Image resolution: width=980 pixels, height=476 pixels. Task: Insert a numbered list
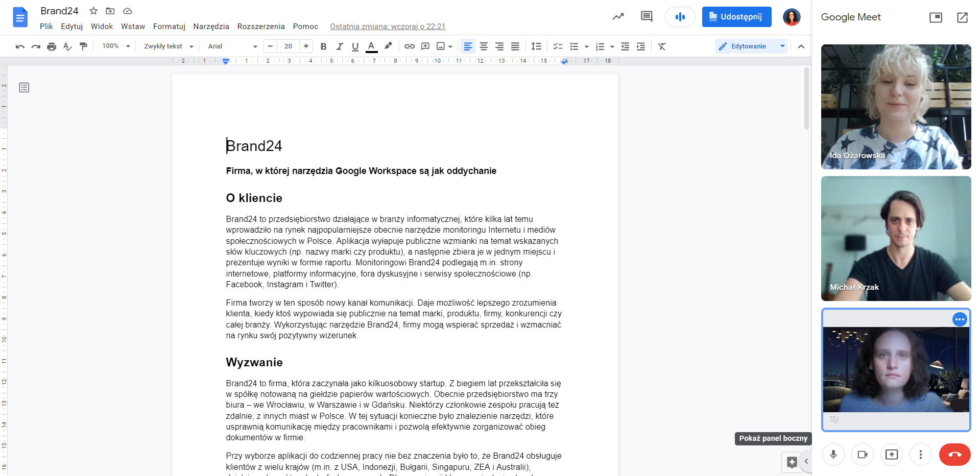600,46
